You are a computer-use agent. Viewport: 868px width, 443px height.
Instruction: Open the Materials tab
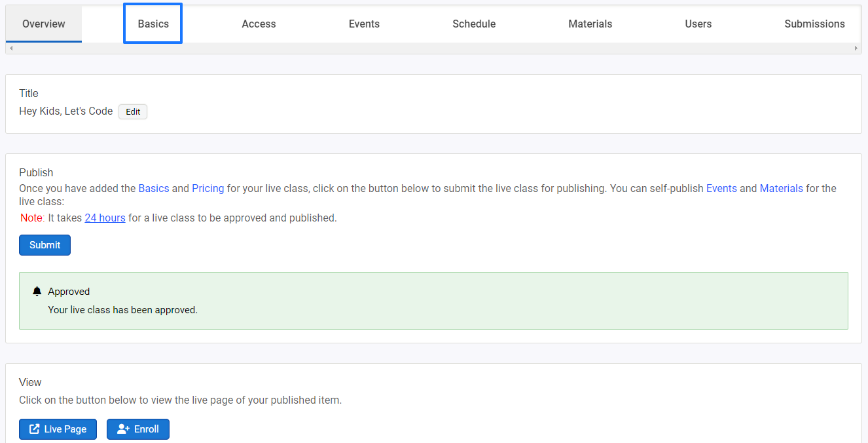click(590, 24)
